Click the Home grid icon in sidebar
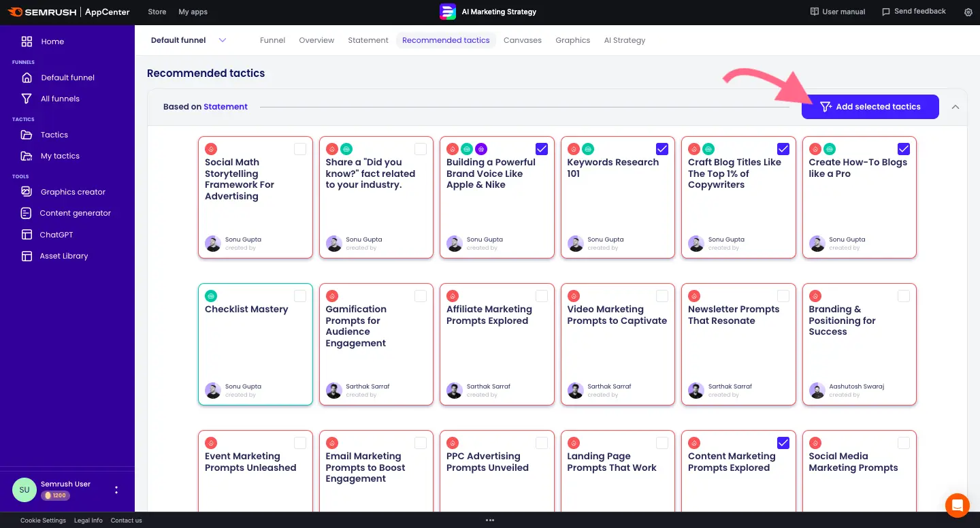 pyautogui.click(x=27, y=42)
